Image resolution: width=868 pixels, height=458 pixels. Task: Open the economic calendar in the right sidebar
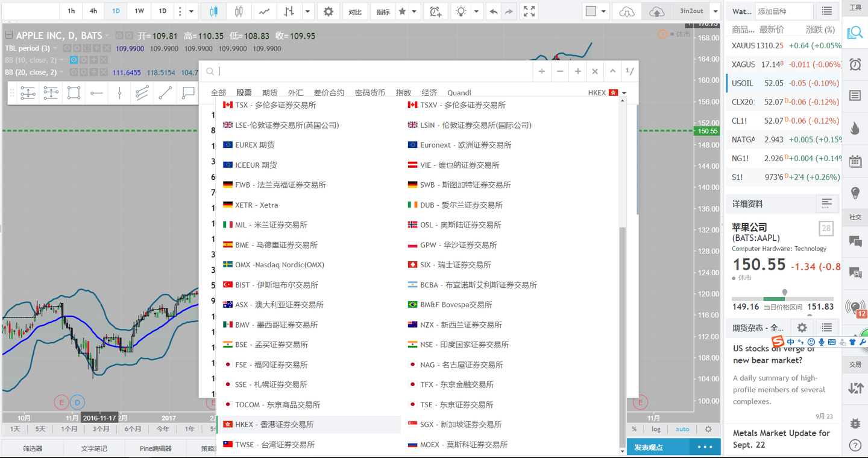(855, 161)
